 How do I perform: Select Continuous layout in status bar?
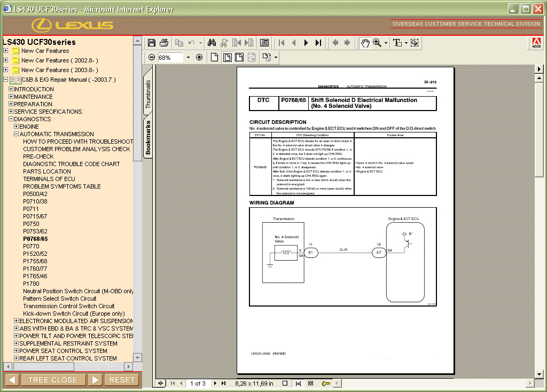point(298,383)
